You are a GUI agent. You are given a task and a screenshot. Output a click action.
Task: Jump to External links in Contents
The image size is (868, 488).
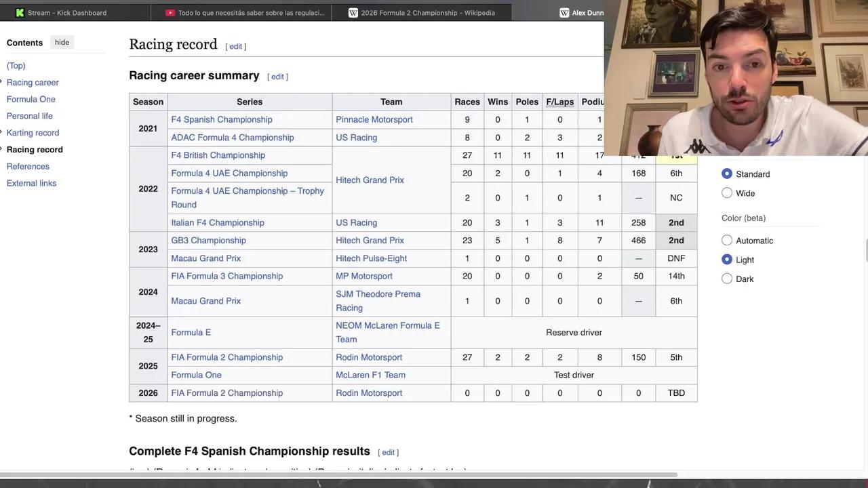click(31, 183)
